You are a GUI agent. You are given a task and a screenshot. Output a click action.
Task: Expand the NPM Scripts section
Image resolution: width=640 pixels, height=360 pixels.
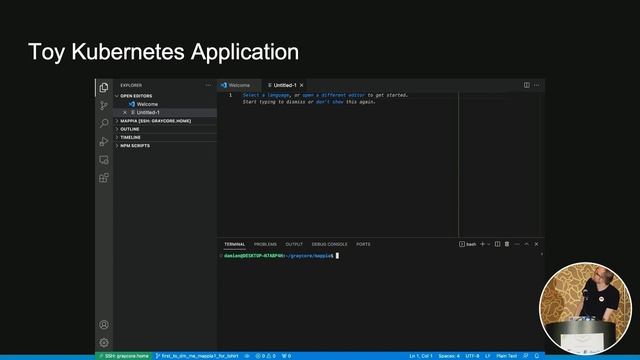(x=165, y=145)
